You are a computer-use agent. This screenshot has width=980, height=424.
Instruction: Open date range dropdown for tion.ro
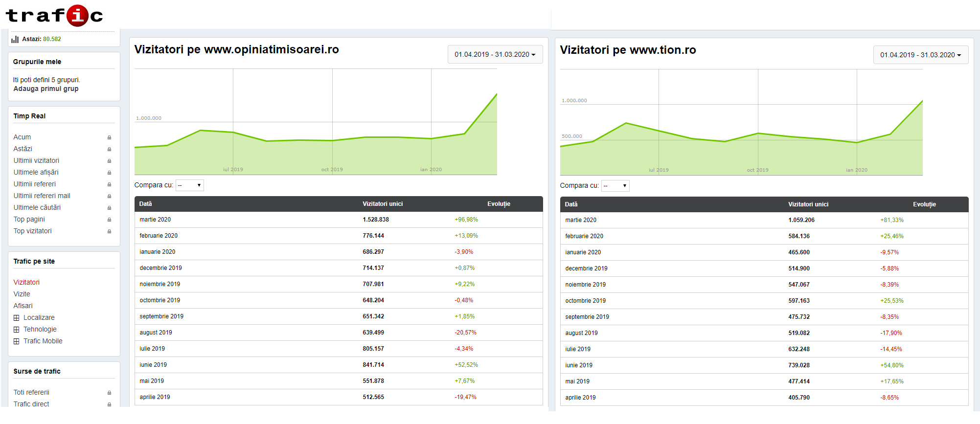coord(921,55)
